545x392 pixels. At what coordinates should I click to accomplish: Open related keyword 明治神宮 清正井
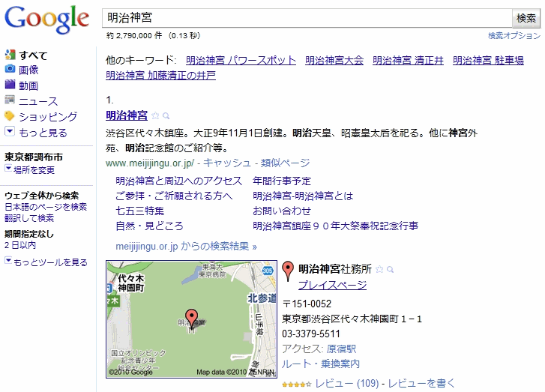point(408,61)
